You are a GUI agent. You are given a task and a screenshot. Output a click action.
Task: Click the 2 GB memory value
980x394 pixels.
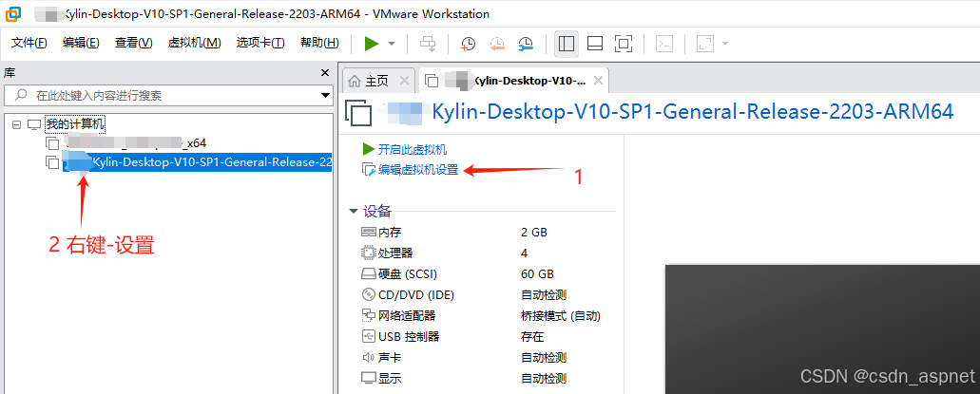[x=534, y=233]
